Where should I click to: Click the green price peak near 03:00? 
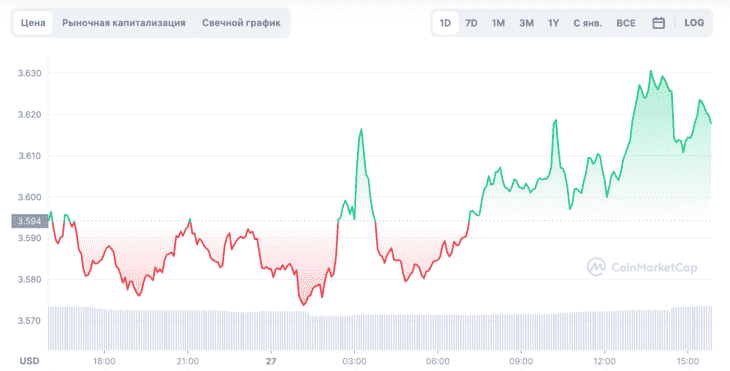(x=361, y=129)
